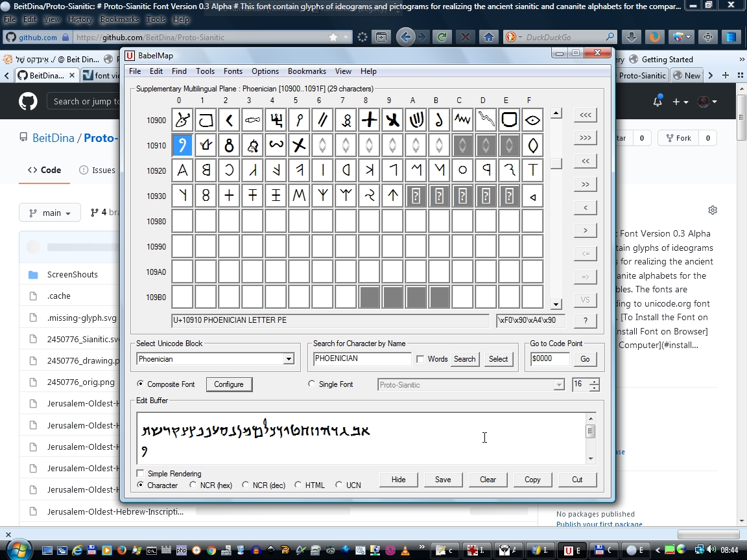
Task: Expand the bookmarks toolbar overflow chevron
Action: pos(741,60)
